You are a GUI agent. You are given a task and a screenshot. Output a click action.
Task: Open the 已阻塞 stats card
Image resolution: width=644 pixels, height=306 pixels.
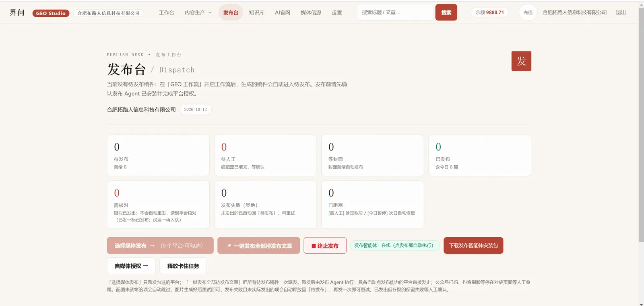point(373,205)
